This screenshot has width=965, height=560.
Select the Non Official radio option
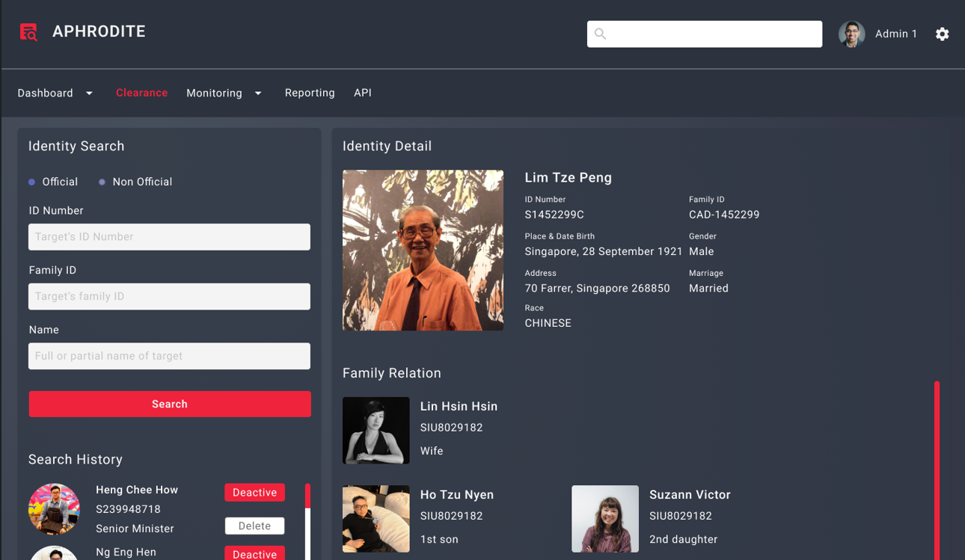(x=135, y=182)
